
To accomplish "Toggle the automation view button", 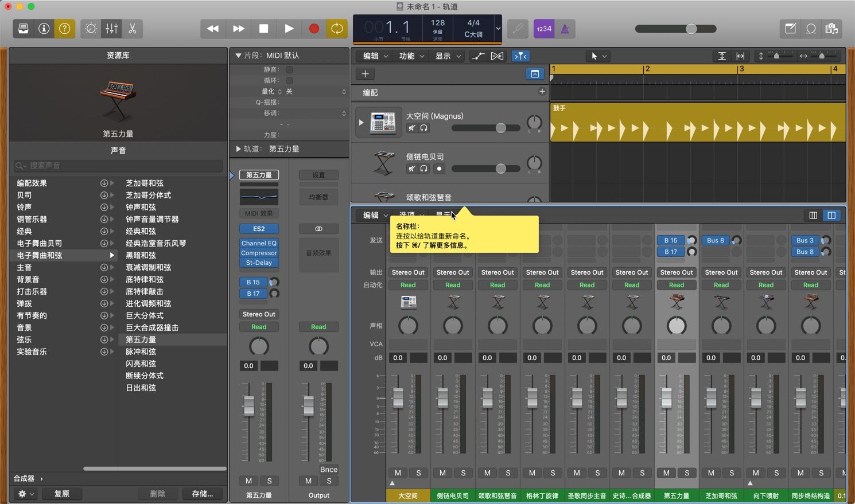I will (x=477, y=56).
